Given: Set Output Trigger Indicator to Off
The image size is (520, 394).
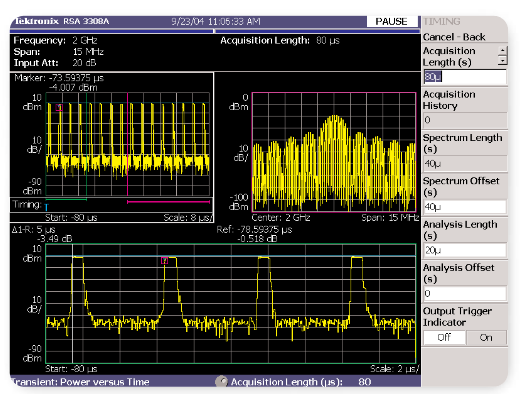Looking at the screenshot, I should click(444, 338).
